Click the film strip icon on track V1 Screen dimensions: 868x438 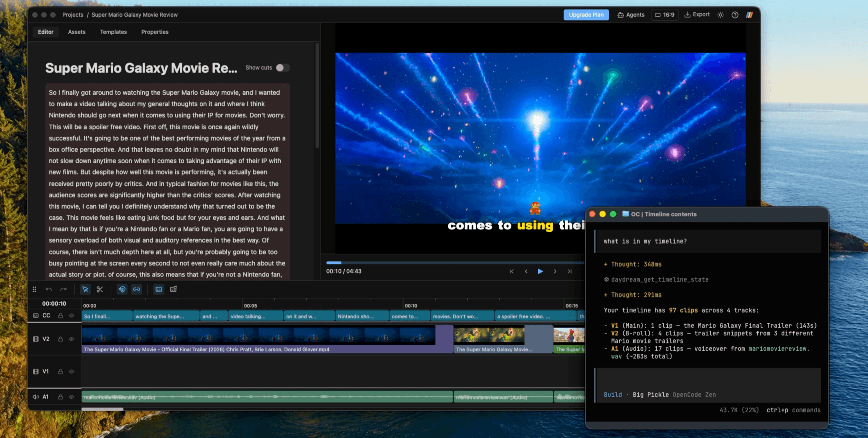click(36, 372)
